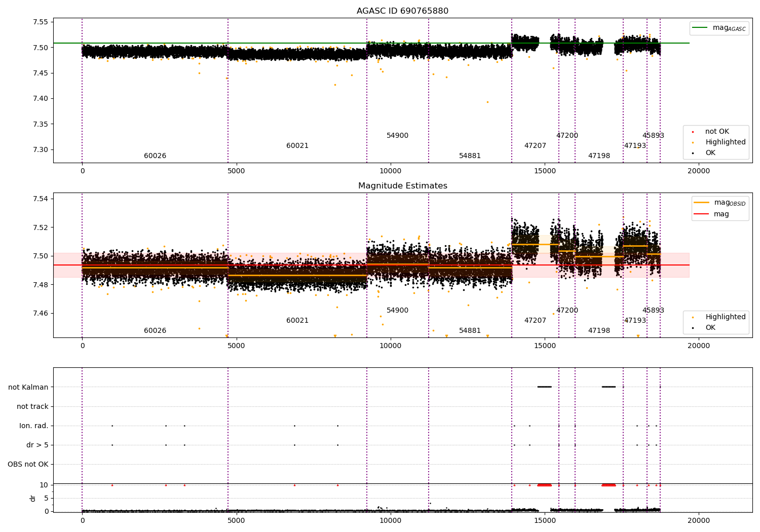The height and width of the screenshot is (532, 760).
Task: Click the second not Kalman marker cluster near 17000
Action: click(x=609, y=387)
